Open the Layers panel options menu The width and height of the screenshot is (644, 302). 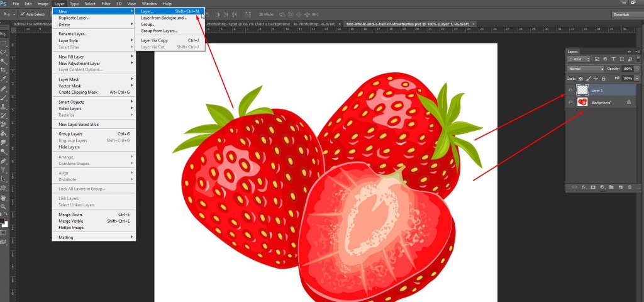[638, 52]
